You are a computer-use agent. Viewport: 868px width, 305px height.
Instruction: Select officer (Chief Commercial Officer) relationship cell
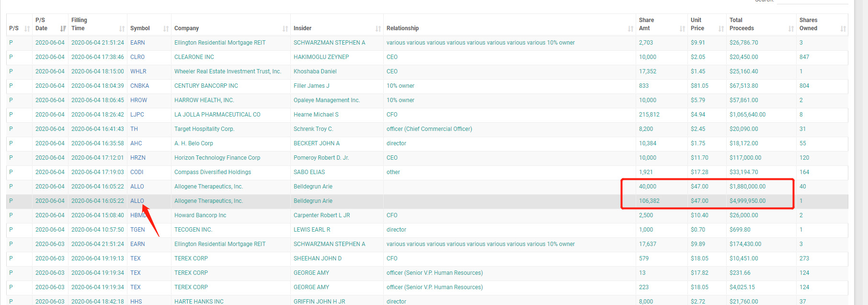[x=429, y=129]
